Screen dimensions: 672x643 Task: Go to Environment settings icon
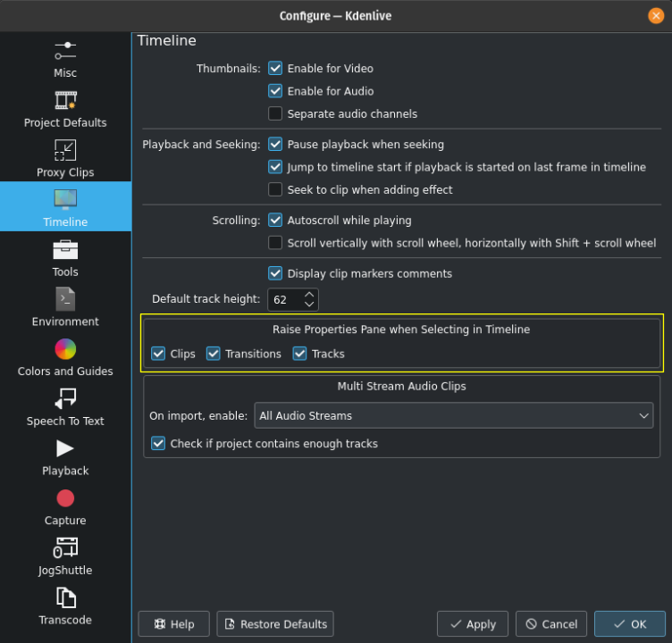coord(65,299)
